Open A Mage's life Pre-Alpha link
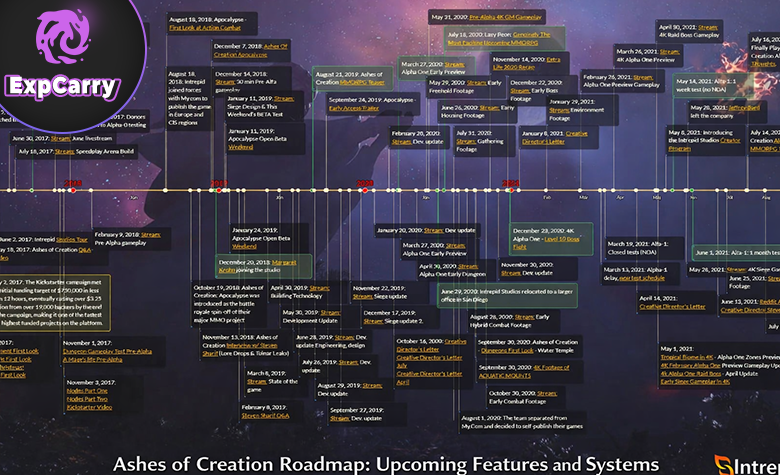Image resolution: width=780 pixels, height=475 pixels. point(93,360)
